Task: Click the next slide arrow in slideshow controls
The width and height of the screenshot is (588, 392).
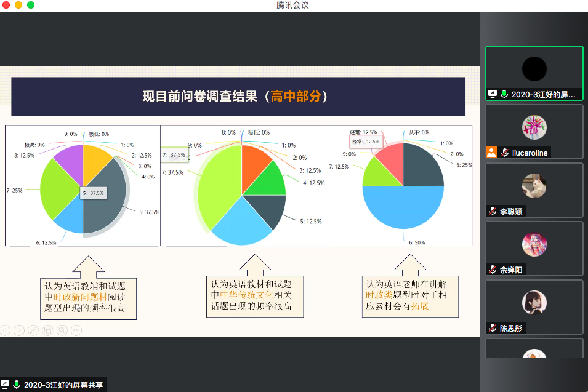Action: 18,330
